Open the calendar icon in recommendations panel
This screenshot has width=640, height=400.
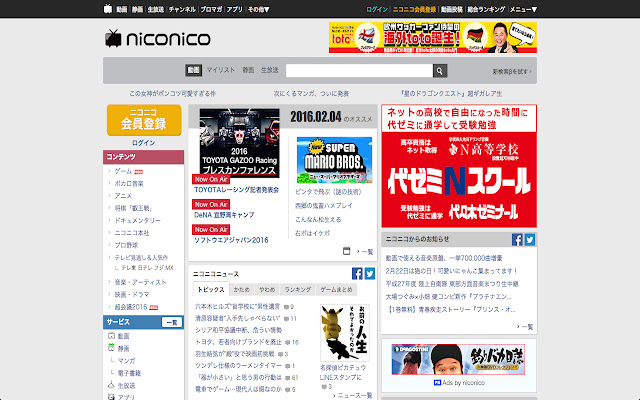click(x=347, y=251)
